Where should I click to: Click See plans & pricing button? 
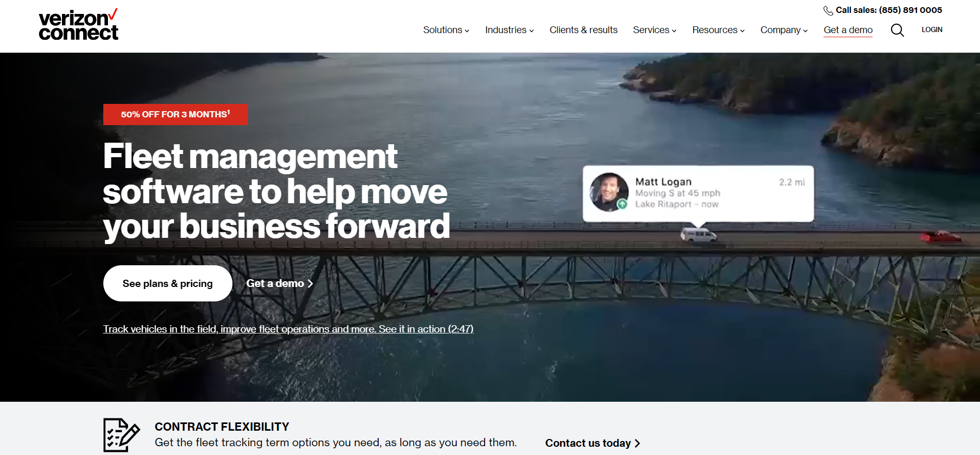[x=168, y=283]
